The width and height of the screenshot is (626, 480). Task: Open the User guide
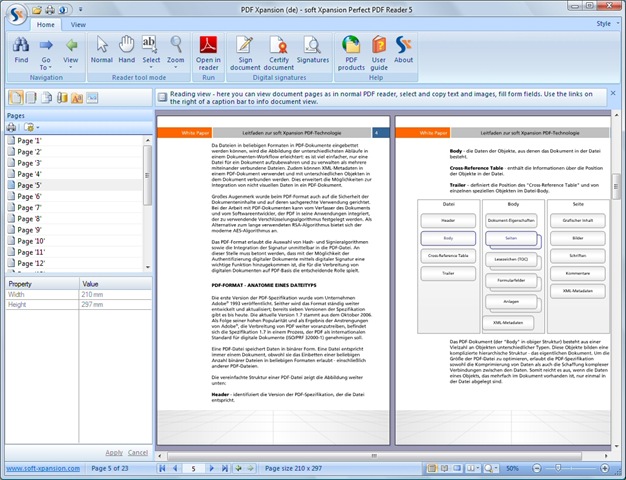[x=378, y=44]
